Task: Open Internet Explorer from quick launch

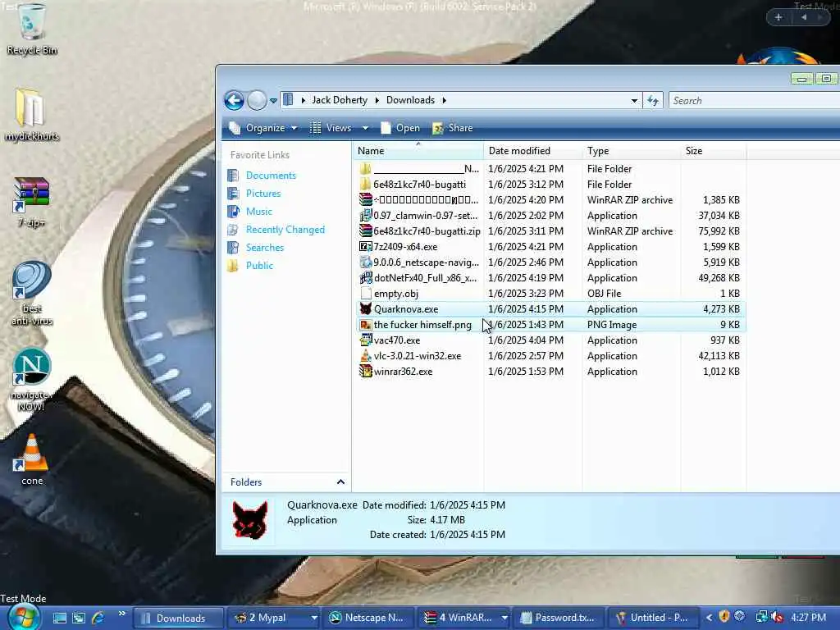Action: click(98, 618)
